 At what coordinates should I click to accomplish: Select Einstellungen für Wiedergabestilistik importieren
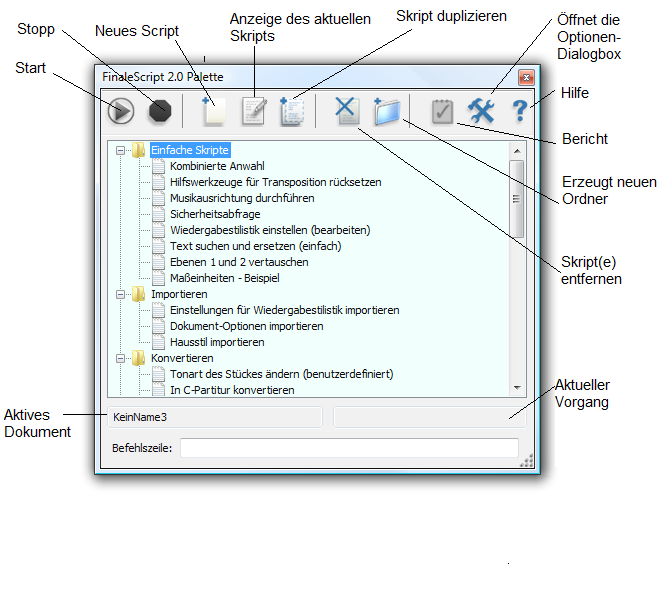pyautogui.click(x=285, y=310)
